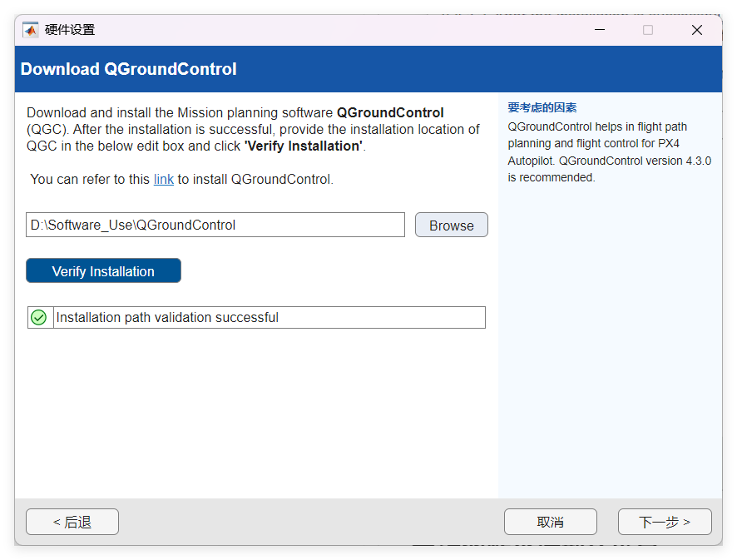The width and height of the screenshot is (737, 560).
Task: Click the bold QGroundControl name in instructions
Action: pyautogui.click(x=390, y=112)
